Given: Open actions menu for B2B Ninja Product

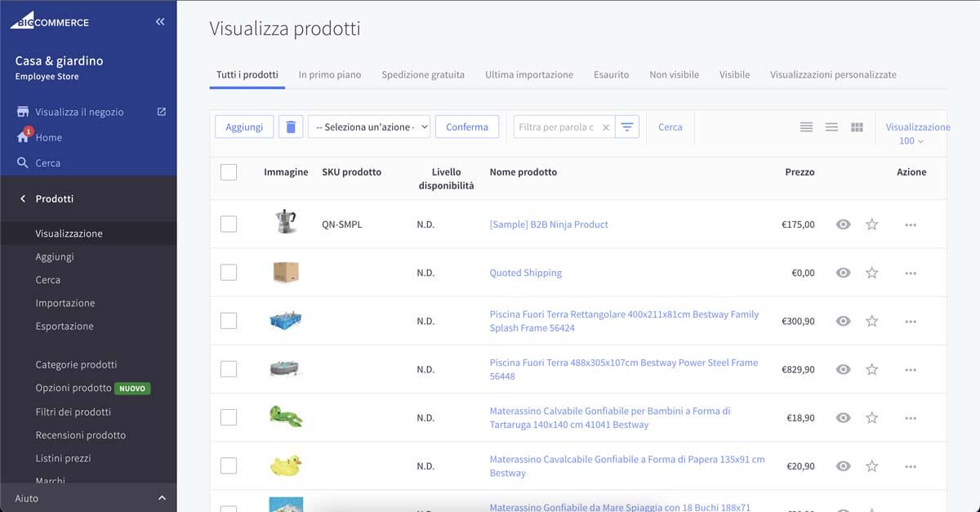Looking at the screenshot, I should 911,225.
